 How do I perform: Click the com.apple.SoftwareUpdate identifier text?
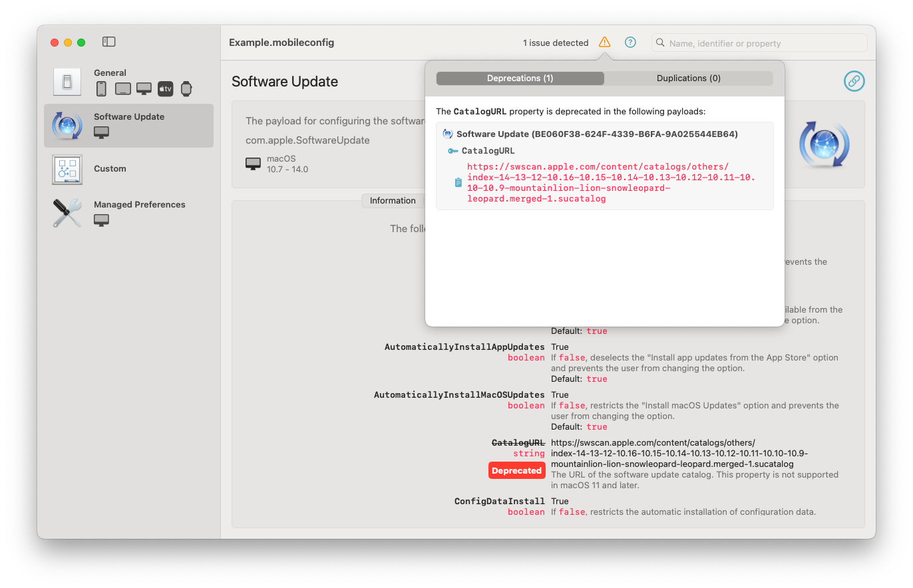point(307,140)
